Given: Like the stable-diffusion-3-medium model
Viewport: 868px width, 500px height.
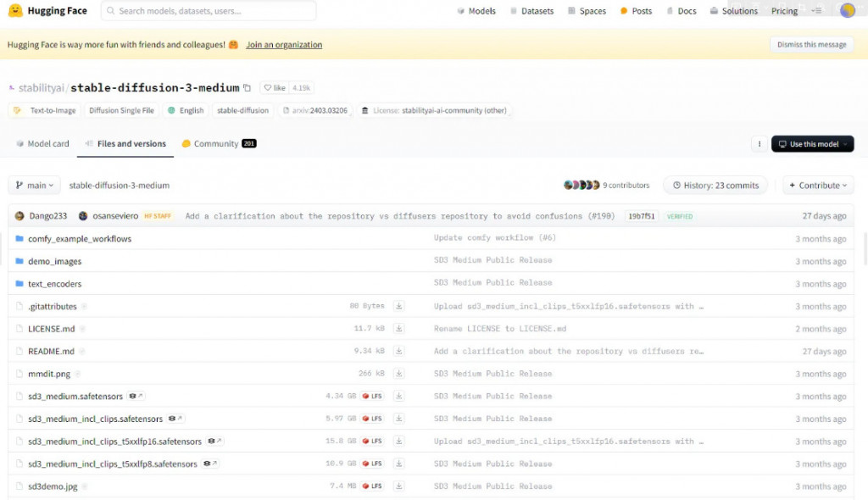Looking at the screenshot, I should tap(275, 87).
